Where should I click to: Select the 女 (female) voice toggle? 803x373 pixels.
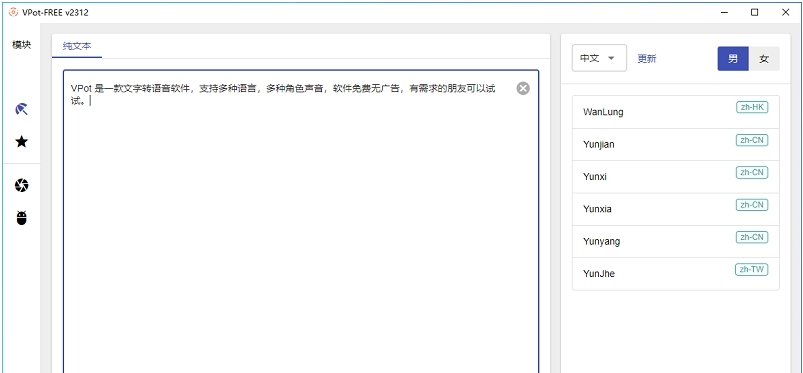[x=764, y=58]
